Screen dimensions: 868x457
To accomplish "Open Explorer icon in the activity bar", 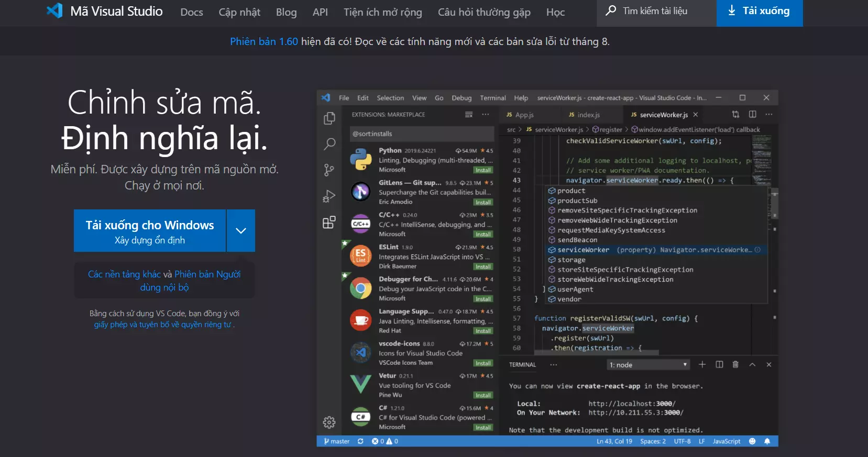I will point(329,119).
